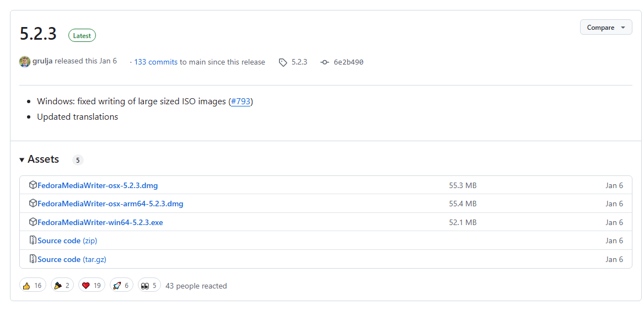The height and width of the screenshot is (310, 644).
Task: Open commit 6e2b490
Action: (348, 62)
